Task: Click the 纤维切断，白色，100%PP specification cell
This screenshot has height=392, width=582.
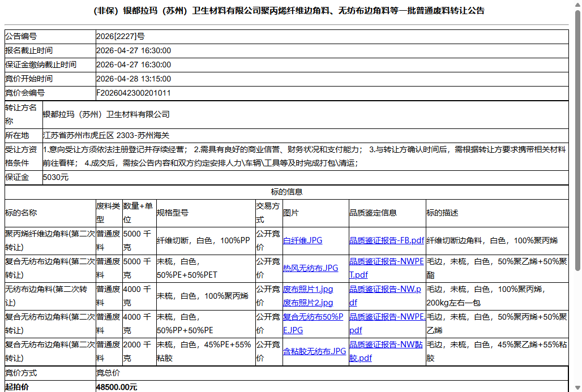Action: coord(206,241)
